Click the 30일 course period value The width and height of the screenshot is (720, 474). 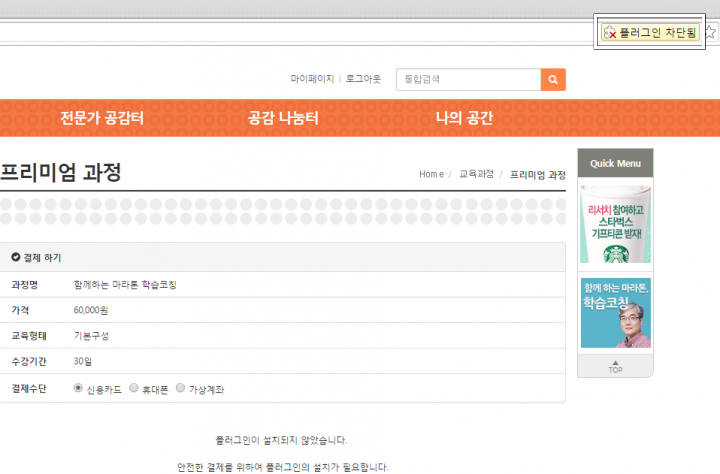click(83, 361)
